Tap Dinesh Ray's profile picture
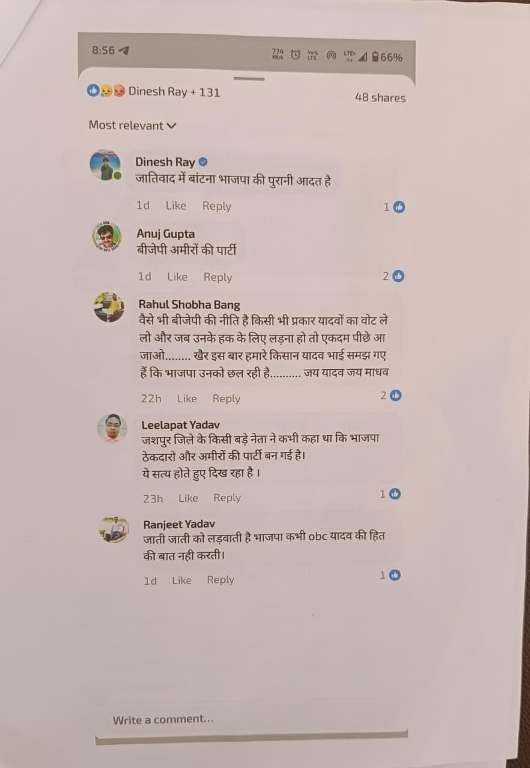 click(105, 165)
